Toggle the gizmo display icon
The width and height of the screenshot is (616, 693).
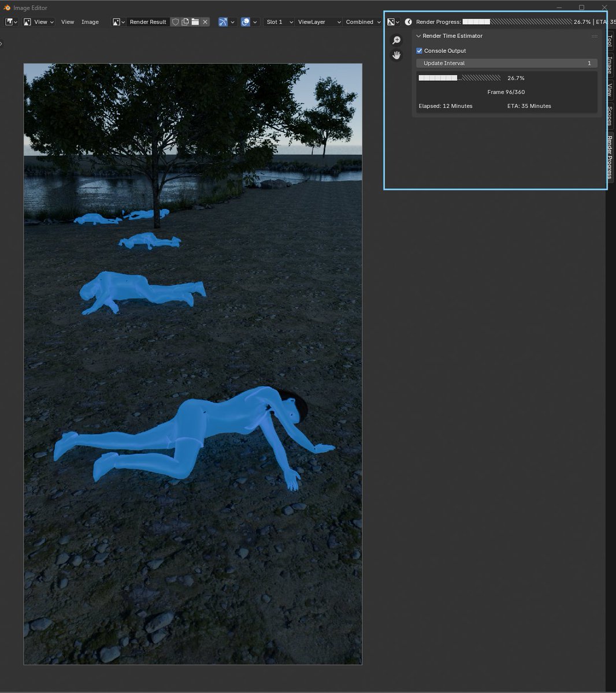pyautogui.click(x=223, y=22)
